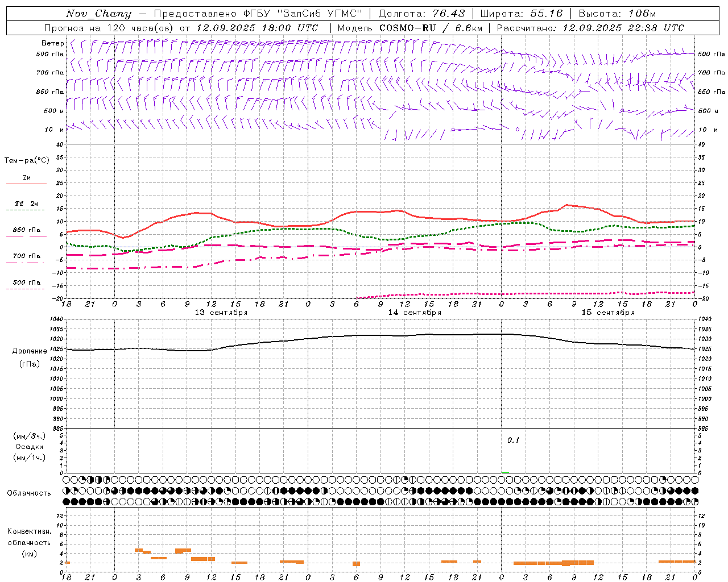This screenshot has height=582, width=728.
Task: Click the Давление panel label
Action: (x=30, y=351)
